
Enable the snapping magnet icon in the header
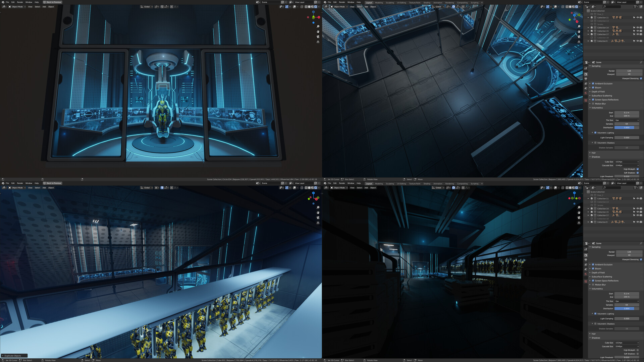point(162,7)
